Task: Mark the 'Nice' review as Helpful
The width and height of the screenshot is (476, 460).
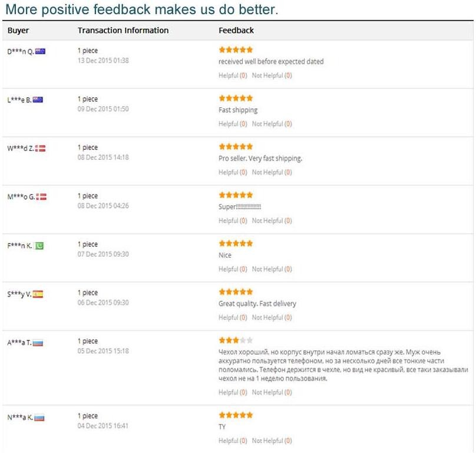Action: click(229, 269)
